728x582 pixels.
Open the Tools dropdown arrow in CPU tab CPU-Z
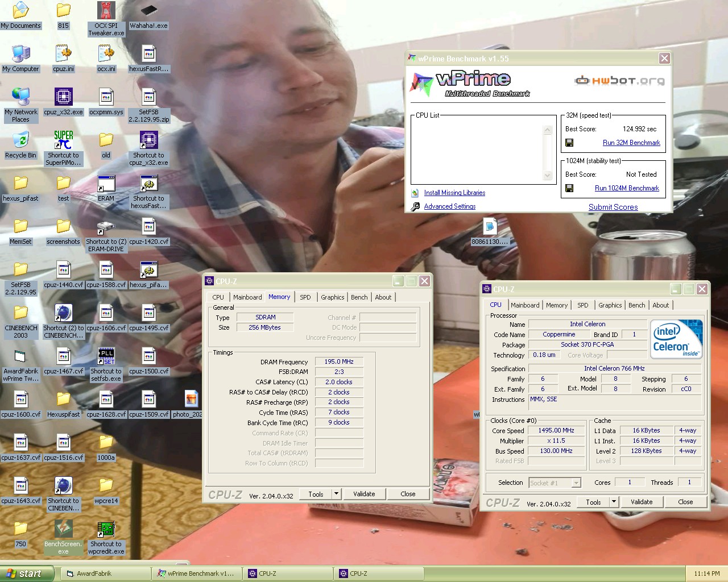point(614,502)
